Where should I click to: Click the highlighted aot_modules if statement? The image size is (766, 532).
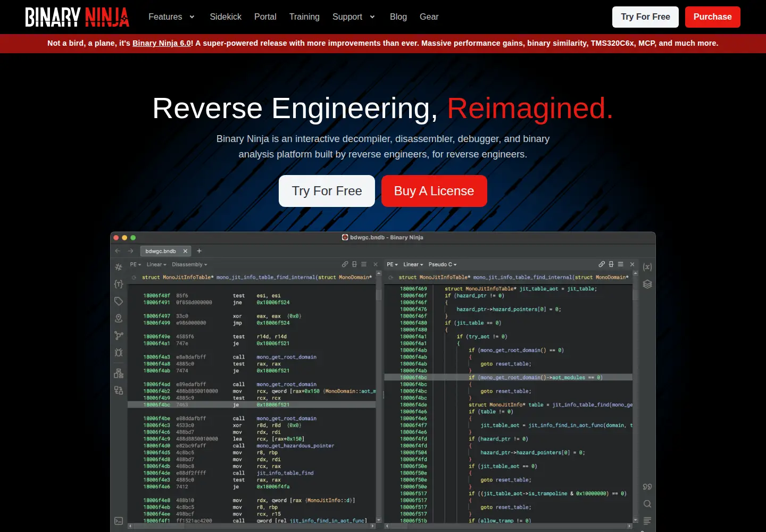click(536, 378)
